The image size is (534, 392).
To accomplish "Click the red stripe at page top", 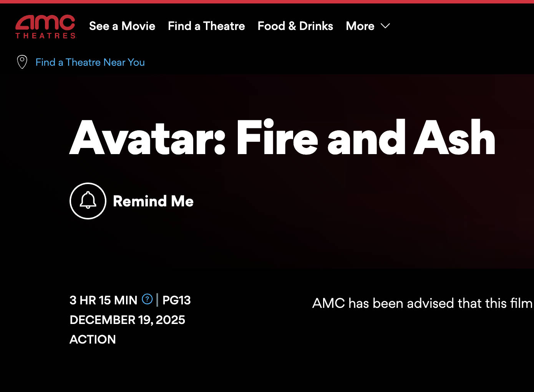I will (x=267, y=2).
